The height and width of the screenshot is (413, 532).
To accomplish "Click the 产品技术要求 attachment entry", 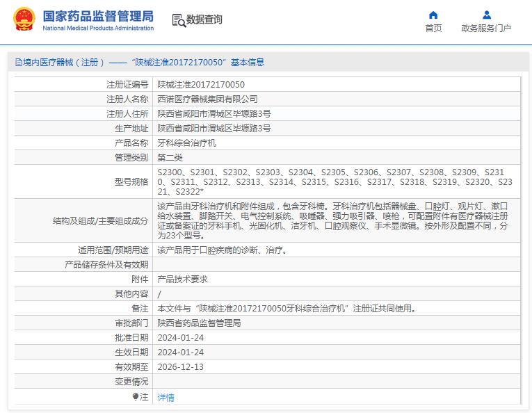I will (x=182, y=280).
